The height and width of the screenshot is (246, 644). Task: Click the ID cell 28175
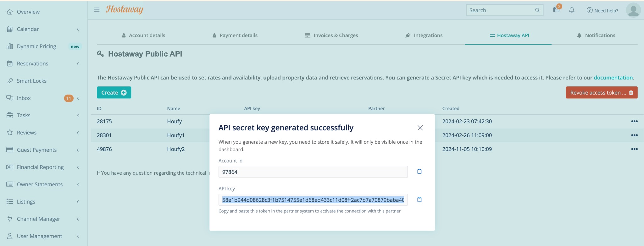pos(104,121)
